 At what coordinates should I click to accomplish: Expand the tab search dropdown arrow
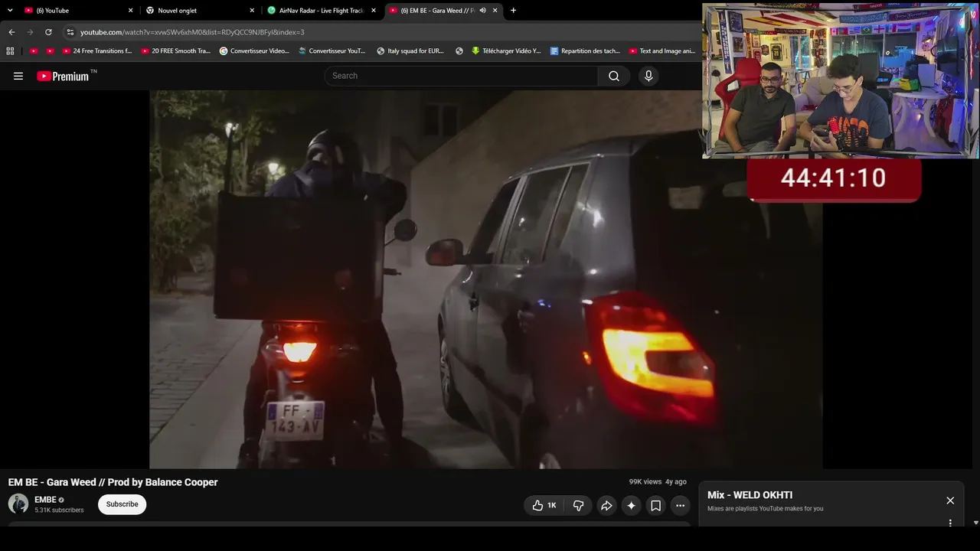click(x=10, y=11)
